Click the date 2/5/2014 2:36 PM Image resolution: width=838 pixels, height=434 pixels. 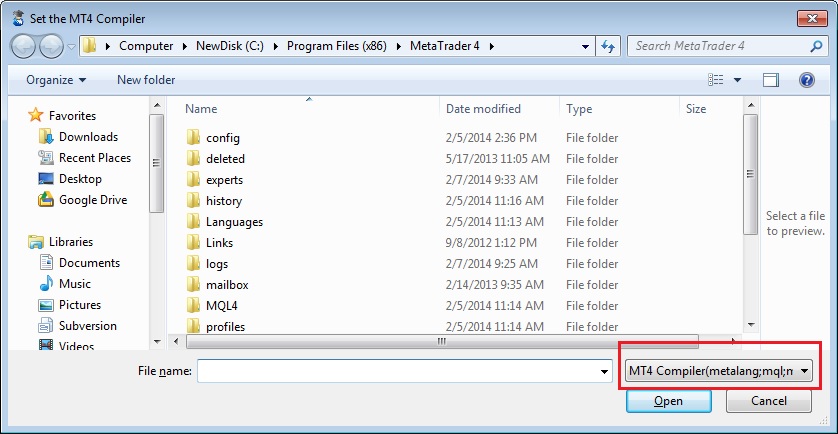point(491,138)
